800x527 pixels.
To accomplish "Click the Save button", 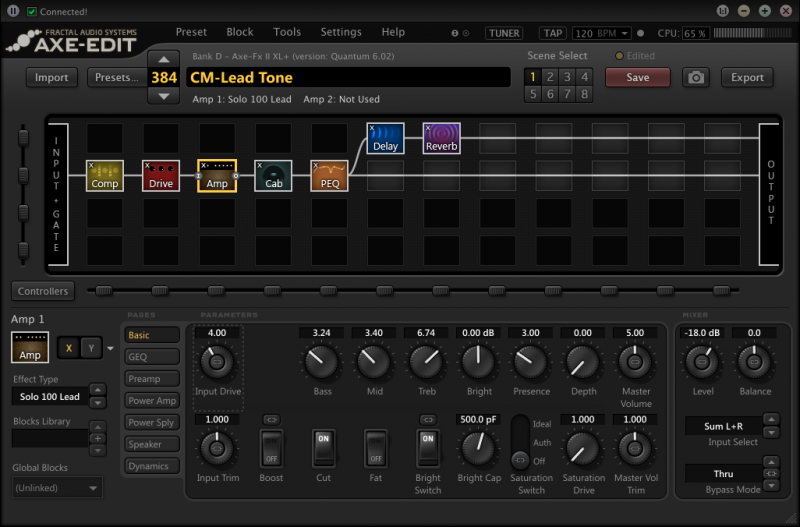I will (637, 77).
